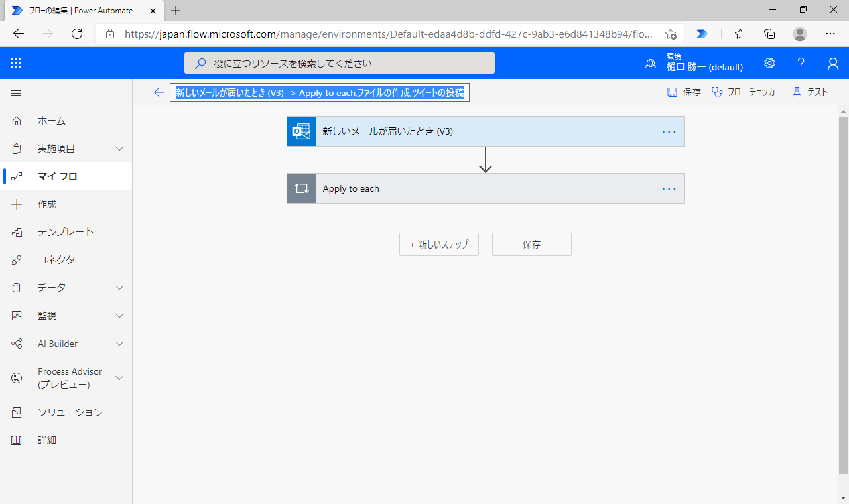Click the browser address bar
This screenshot has width=849, height=504.
coord(390,34)
